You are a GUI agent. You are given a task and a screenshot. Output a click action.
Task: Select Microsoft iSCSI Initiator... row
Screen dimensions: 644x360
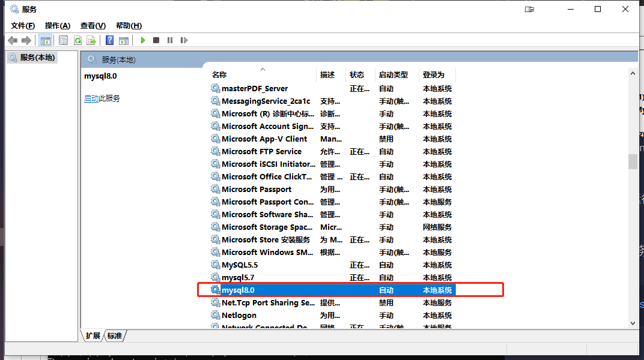coord(333,164)
